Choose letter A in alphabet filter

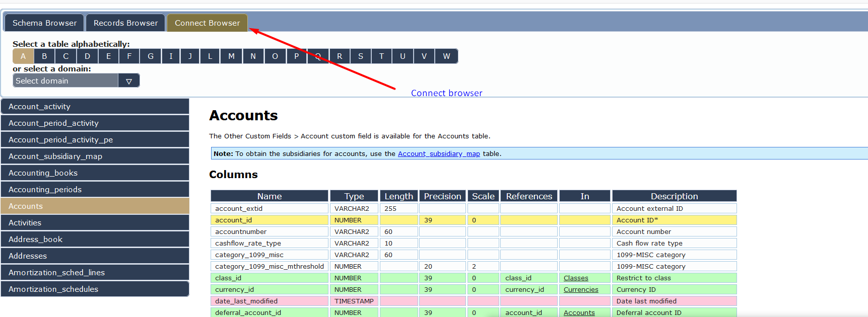(23, 56)
